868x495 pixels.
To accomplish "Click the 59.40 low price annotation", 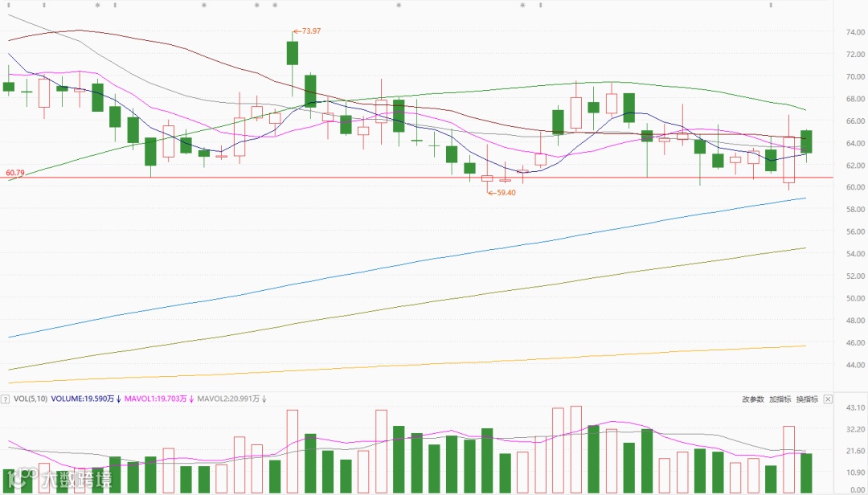I will click(502, 193).
